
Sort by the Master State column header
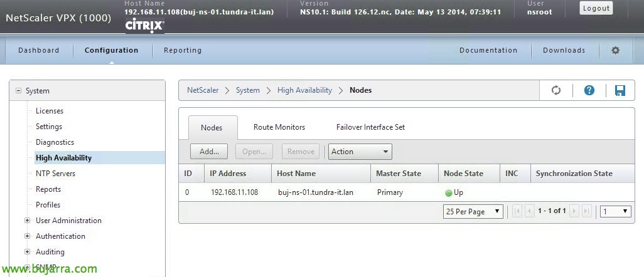tap(405, 174)
